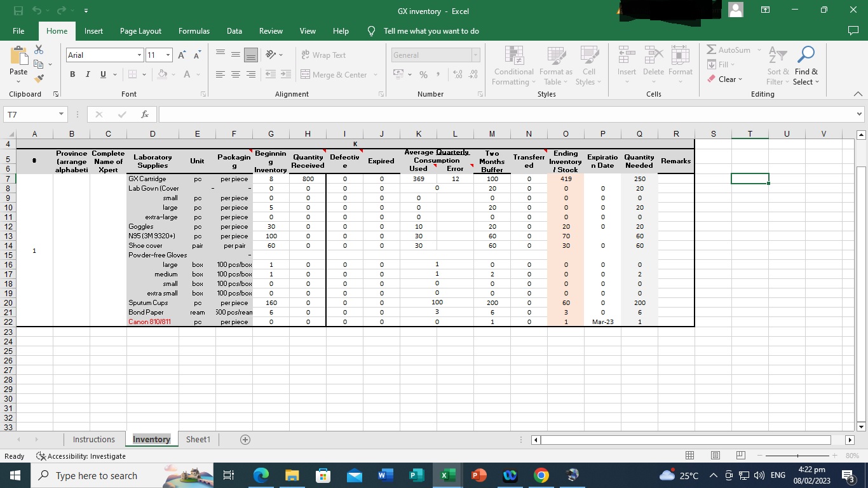Open the font size dropdown showing 11

tap(168, 55)
